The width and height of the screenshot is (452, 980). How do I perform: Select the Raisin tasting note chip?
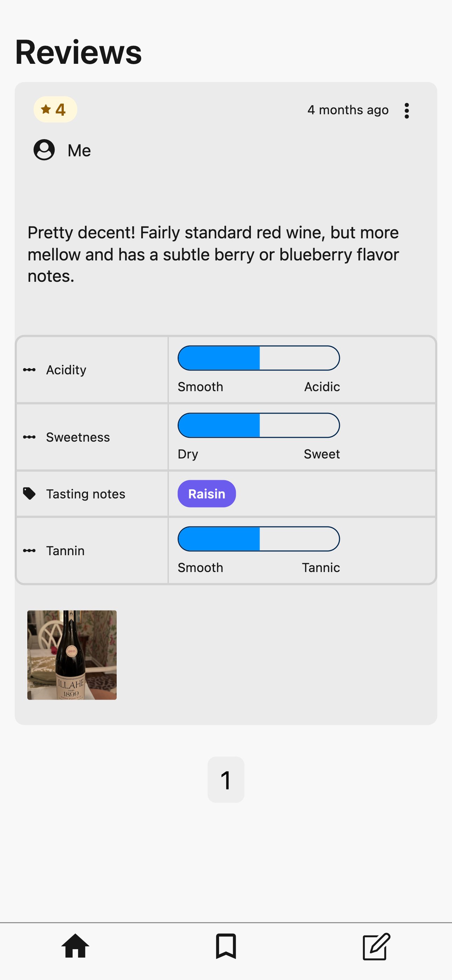pyautogui.click(x=206, y=494)
